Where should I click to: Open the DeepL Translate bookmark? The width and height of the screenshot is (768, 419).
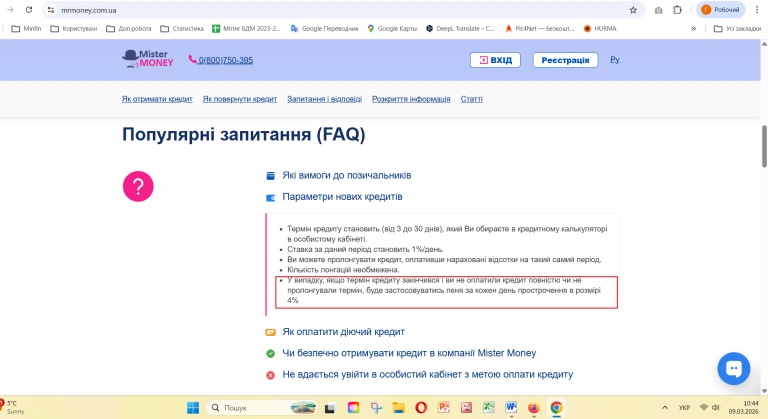460,28
